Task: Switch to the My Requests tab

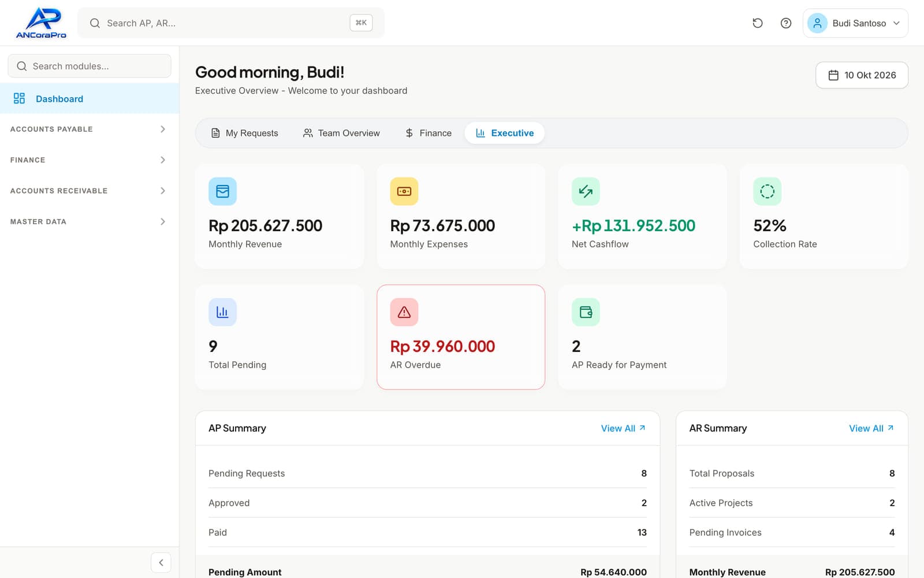Action: tap(244, 133)
